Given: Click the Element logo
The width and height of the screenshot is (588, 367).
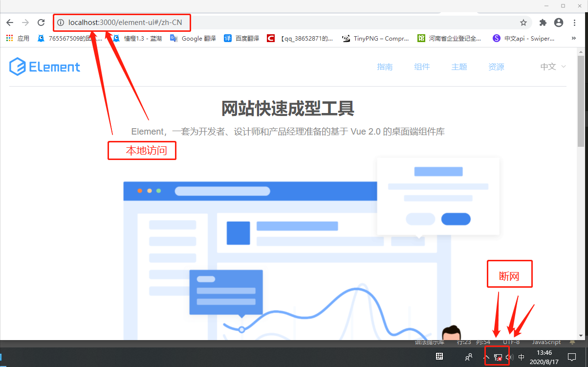Looking at the screenshot, I should tap(45, 67).
